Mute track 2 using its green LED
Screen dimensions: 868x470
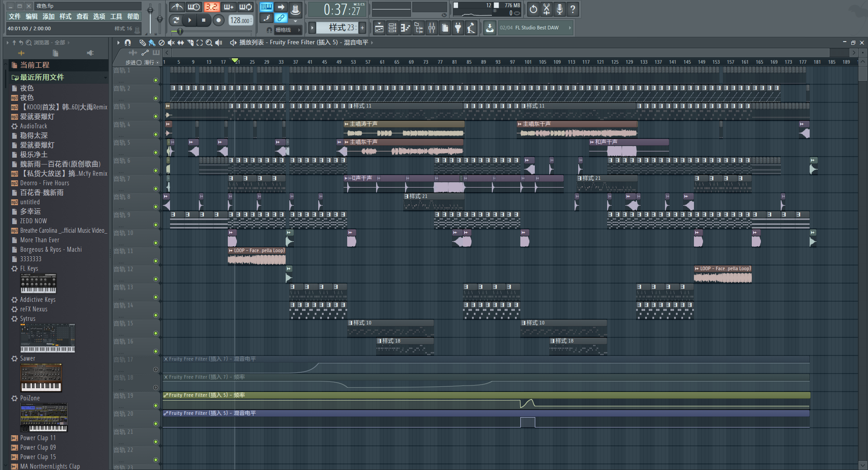(156, 98)
